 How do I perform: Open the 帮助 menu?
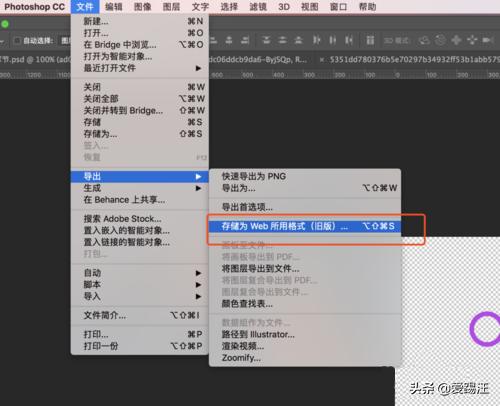(x=368, y=7)
